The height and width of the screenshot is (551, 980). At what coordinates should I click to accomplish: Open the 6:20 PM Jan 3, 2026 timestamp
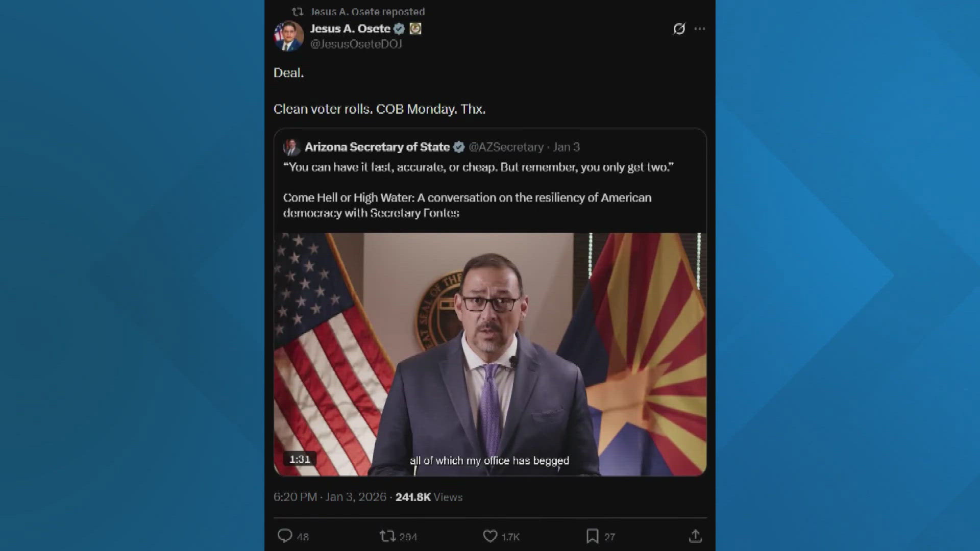[x=330, y=497]
